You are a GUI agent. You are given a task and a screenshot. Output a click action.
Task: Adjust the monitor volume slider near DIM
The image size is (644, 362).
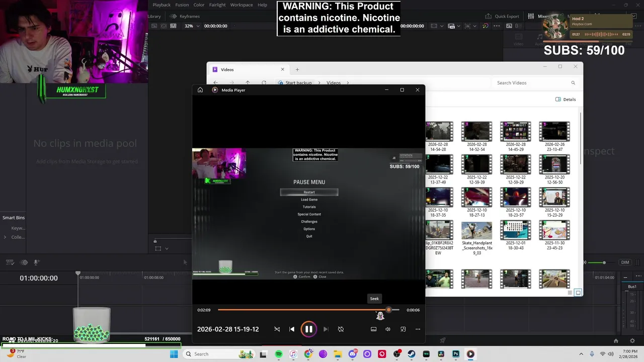coord(604,262)
